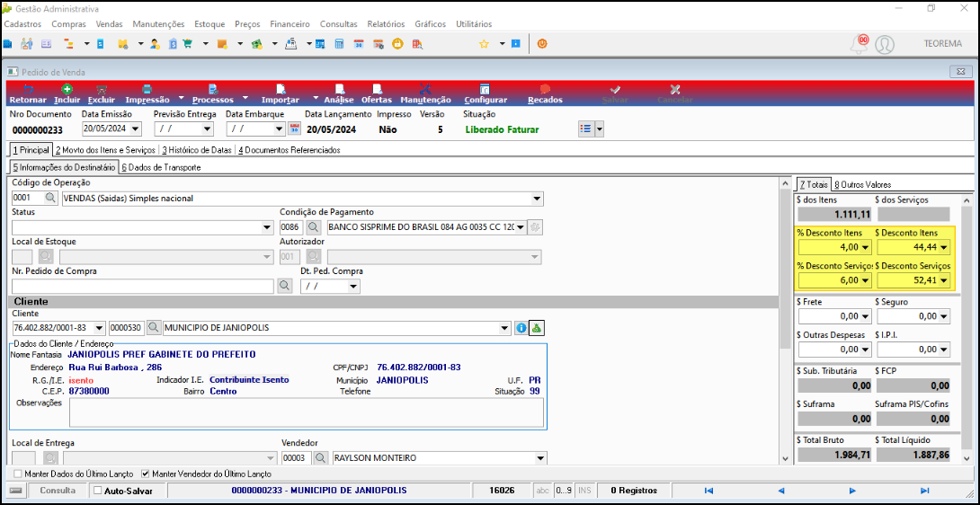The image size is (980, 505).
Task: Click the search icon beside Nr. Pedido de Compra
Action: tap(284, 286)
